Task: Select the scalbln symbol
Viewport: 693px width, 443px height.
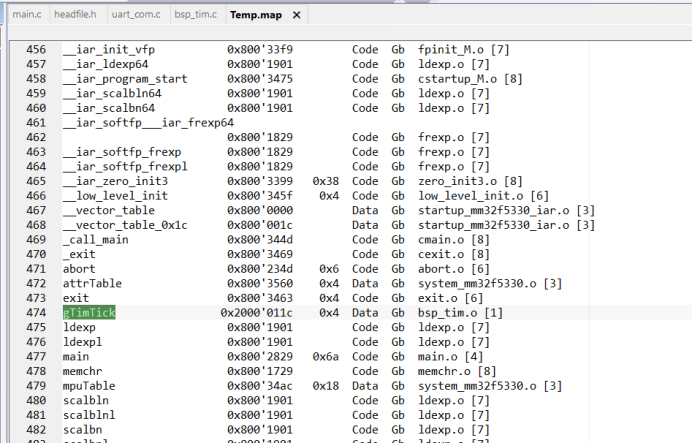Action: coord(86,400)
